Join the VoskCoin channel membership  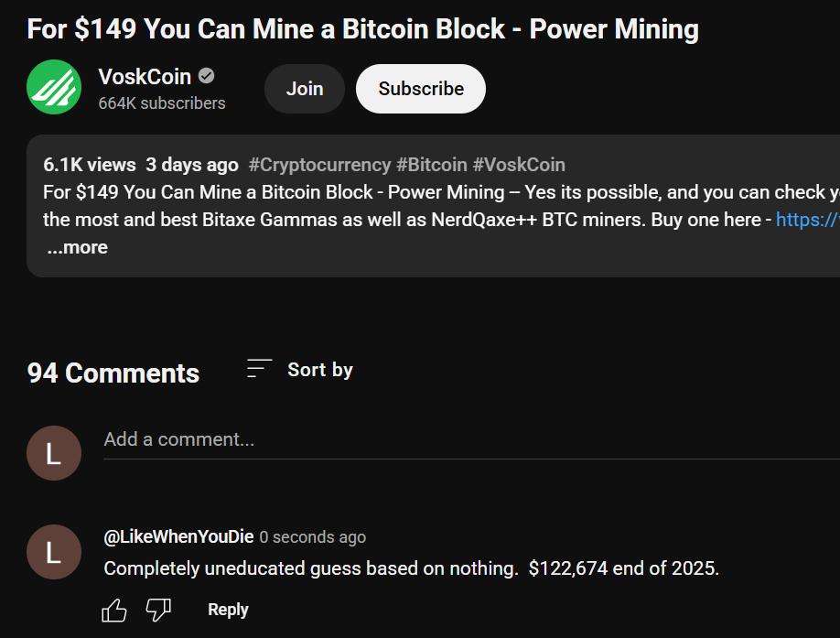[x=305, y=89]
